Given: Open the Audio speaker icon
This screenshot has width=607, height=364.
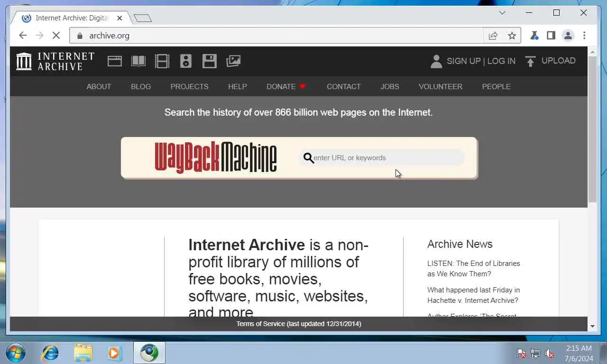Looking at the screenshot, I should click(186, 61).
